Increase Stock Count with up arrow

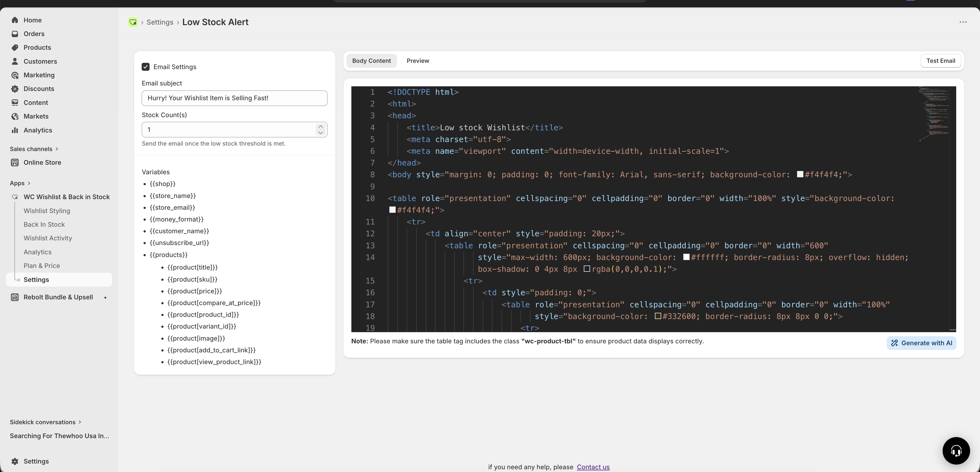321,126
